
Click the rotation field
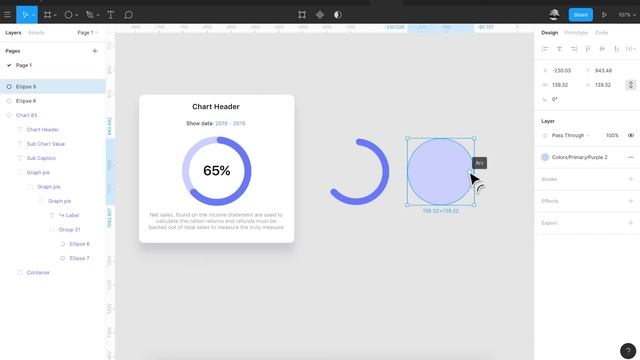pyautogui.click(x=554, y=99)
